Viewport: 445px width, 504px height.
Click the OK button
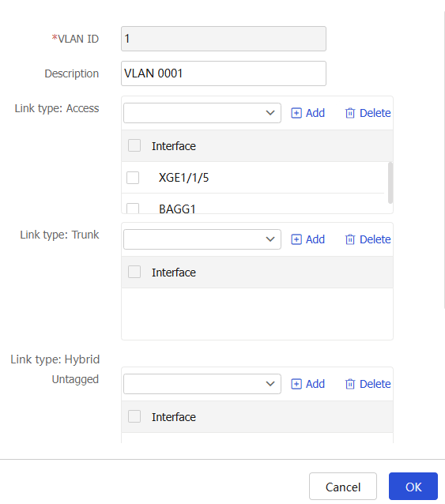tap(413, 487)
